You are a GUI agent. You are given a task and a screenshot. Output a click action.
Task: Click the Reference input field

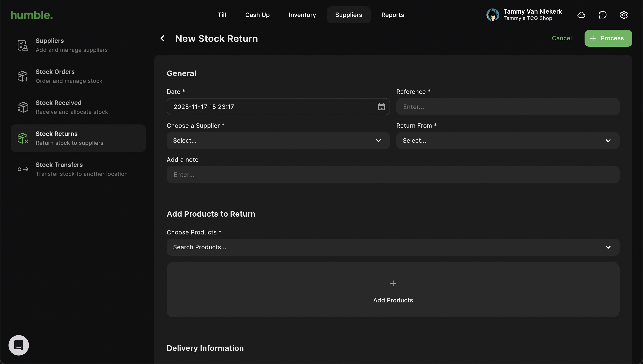(x=508, y=107)
